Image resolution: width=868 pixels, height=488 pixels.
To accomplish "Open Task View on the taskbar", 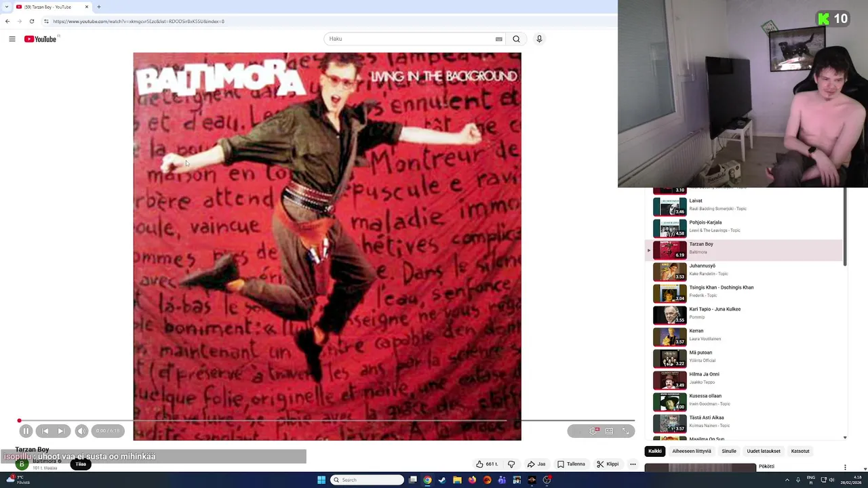I will click(x=412, y=480).
